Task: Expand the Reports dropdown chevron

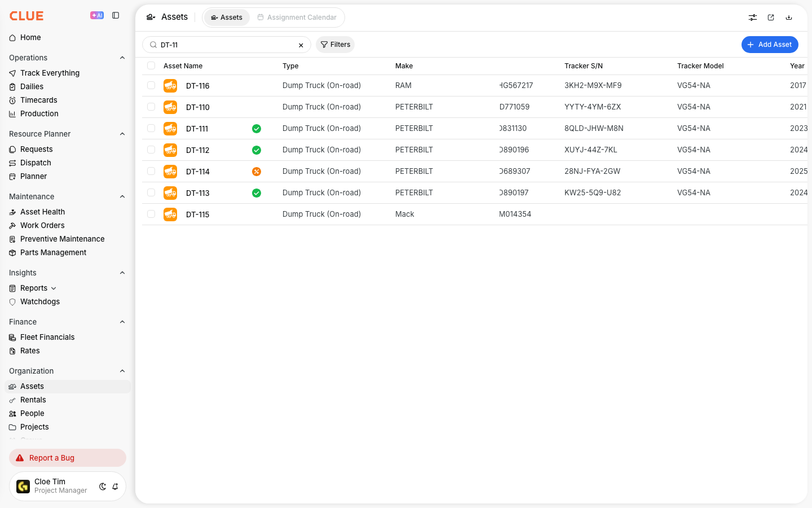Action: pos(54,288)
